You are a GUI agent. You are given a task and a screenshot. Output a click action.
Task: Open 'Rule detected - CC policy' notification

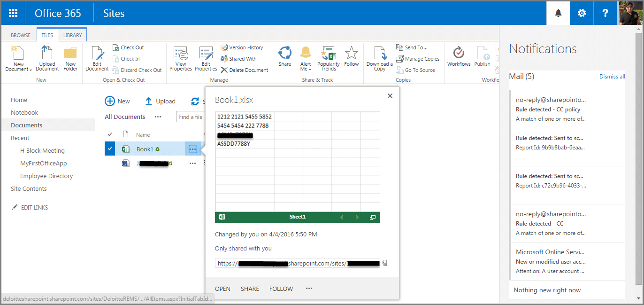(x=567, y=109)
